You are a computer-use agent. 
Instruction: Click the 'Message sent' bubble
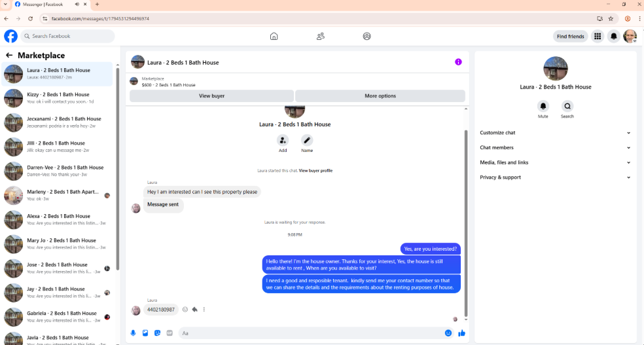coord(163,204)
